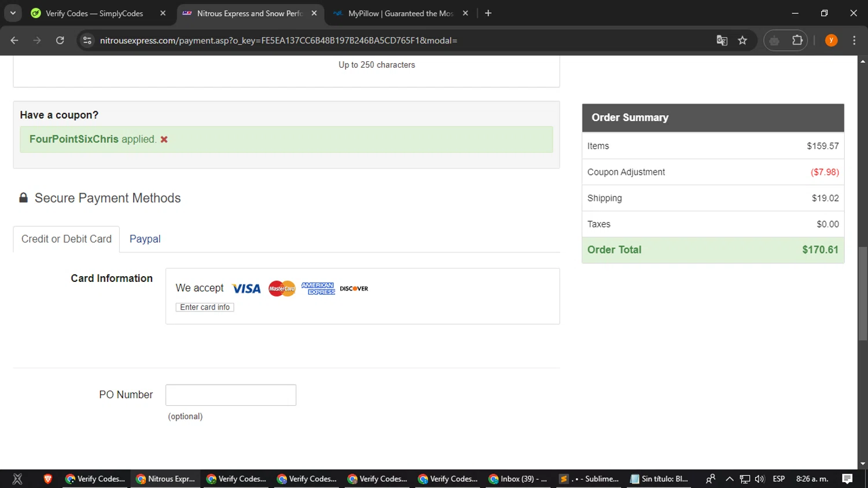Open the orange profile avatar
This screenshot has width=868, height=488.
coord(831,41)
